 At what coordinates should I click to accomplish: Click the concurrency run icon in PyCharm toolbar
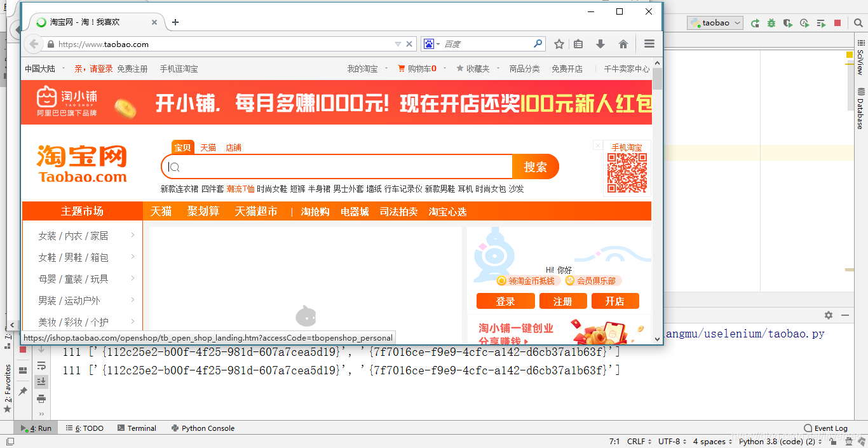pyautogui.click(x=821, y=23)
